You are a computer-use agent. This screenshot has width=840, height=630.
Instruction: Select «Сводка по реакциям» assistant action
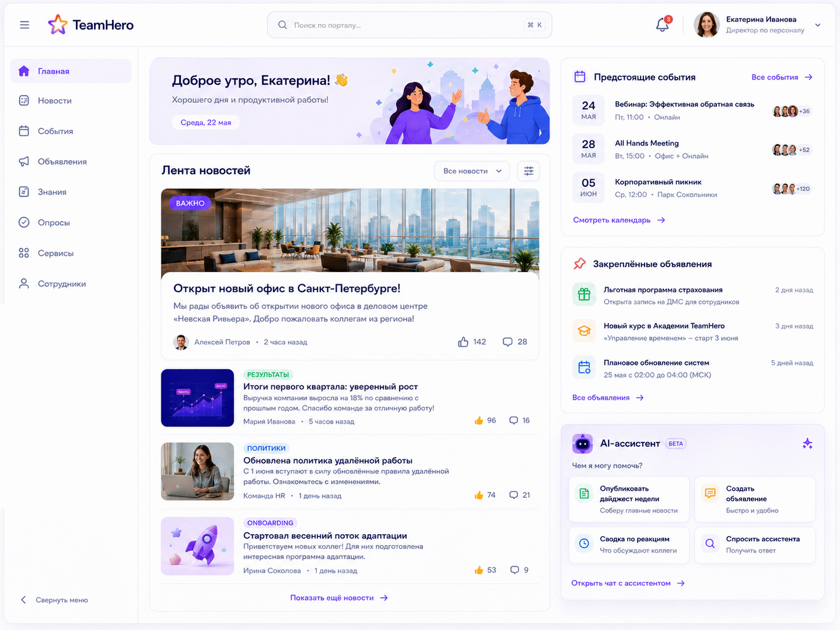click(x=629, y=545)
